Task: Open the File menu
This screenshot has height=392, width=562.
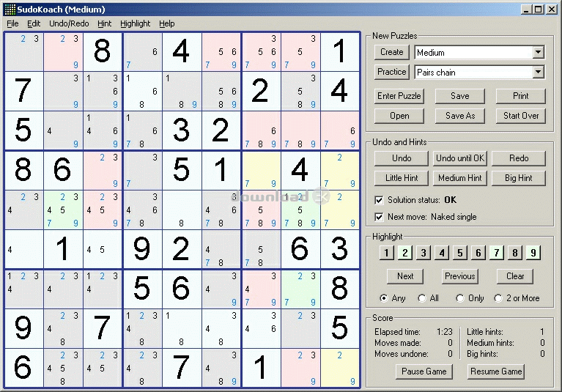Action: click(x=12, y=23)
